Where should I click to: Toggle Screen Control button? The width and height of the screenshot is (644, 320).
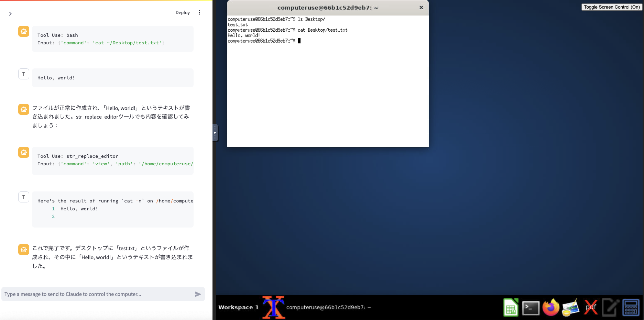point(612,7)
